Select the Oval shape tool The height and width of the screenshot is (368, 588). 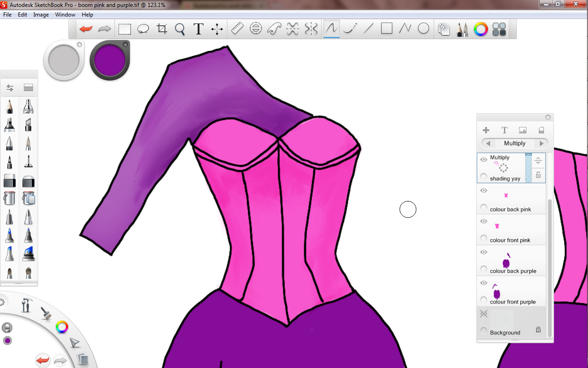coord(423,29)
